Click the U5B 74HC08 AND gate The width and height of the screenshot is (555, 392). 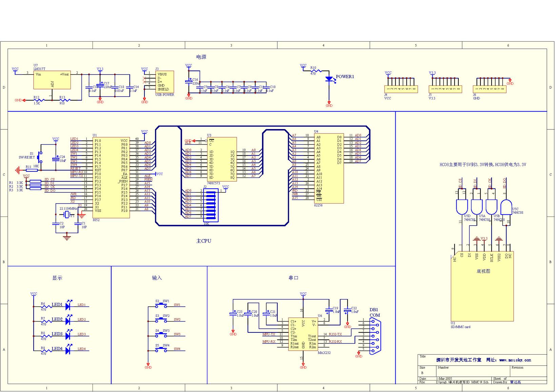(x=492, y=207)
